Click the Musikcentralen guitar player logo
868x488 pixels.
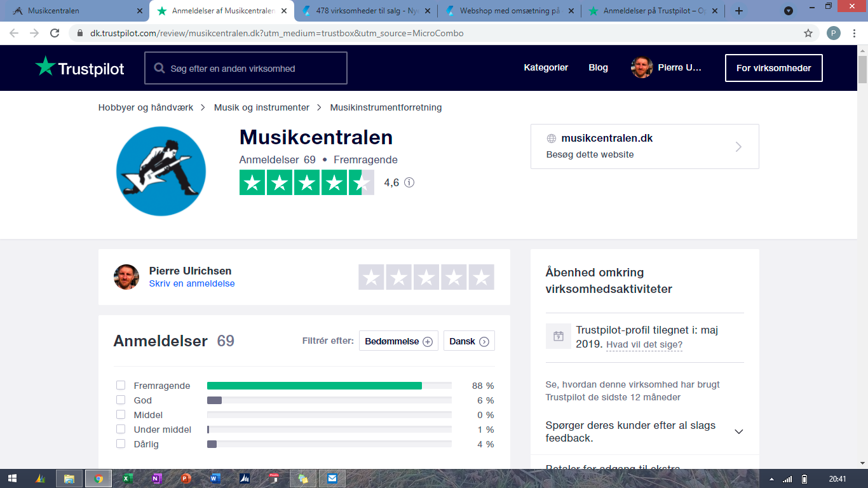click(x=161, y=171)
